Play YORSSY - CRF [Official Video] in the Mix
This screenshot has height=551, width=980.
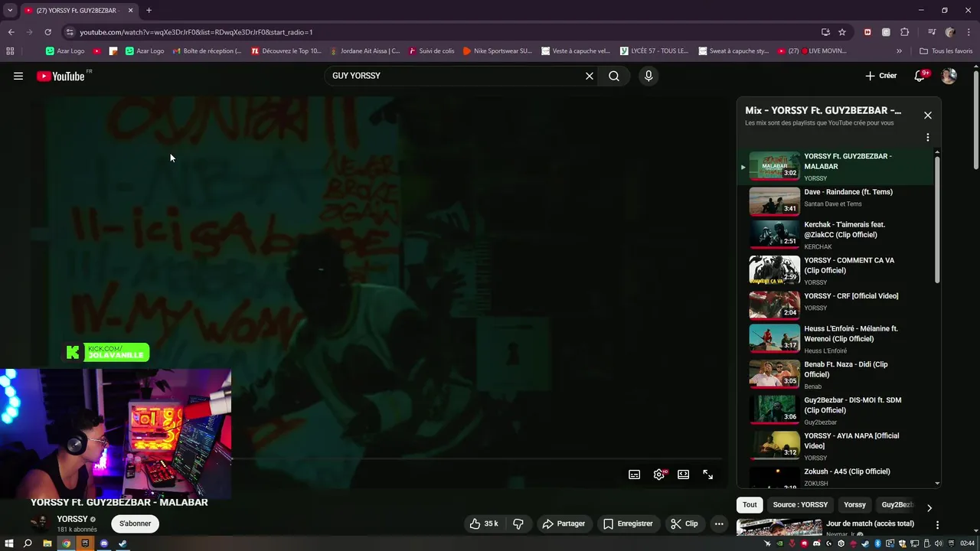click(836, 305)
